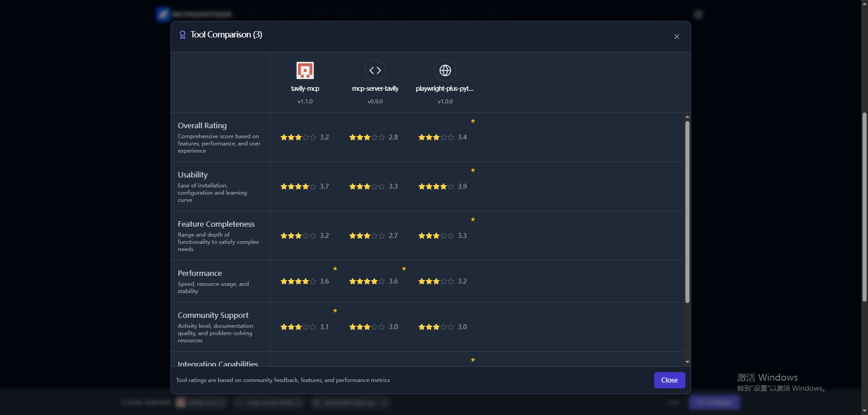This screenshot has height=415, width=868.
Task: Click the tavily-mcp Community Support stars
Action: 298,327
